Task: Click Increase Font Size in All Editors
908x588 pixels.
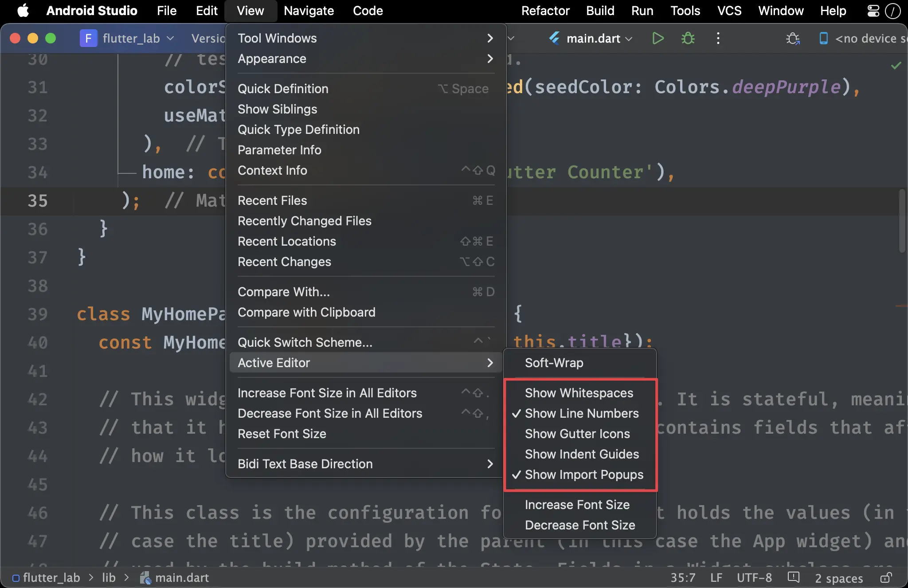Action: coord(327,392)
